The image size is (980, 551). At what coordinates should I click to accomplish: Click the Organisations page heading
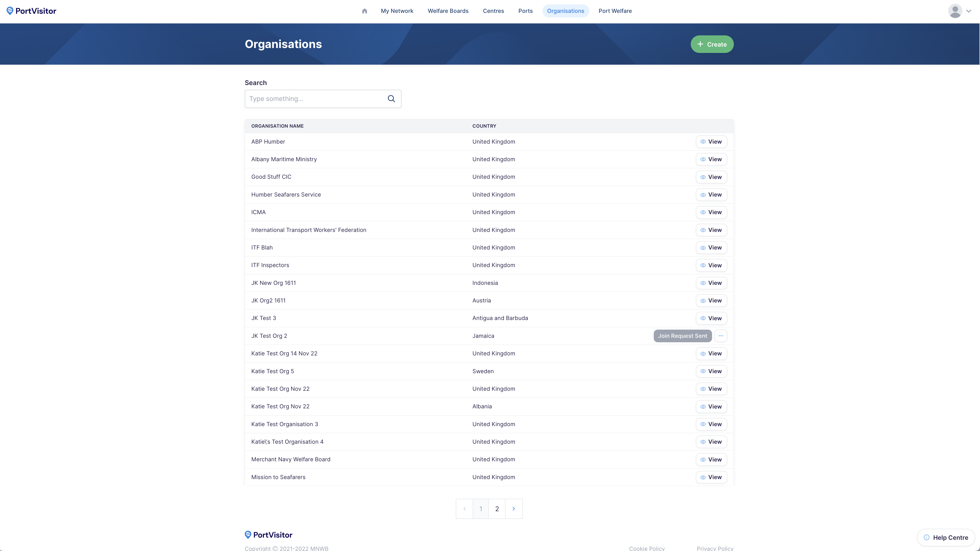(283, 44)
